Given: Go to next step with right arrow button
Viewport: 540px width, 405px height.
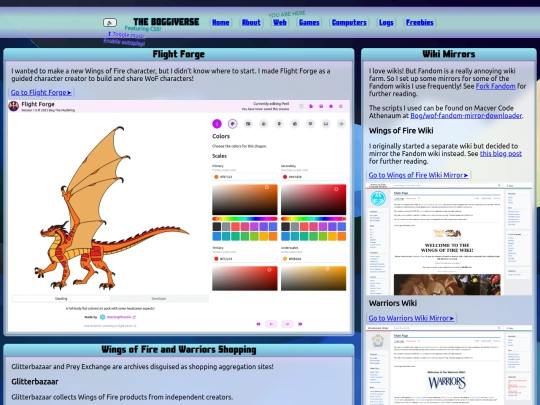Looking at the screenshot, I should click(287, 324).
